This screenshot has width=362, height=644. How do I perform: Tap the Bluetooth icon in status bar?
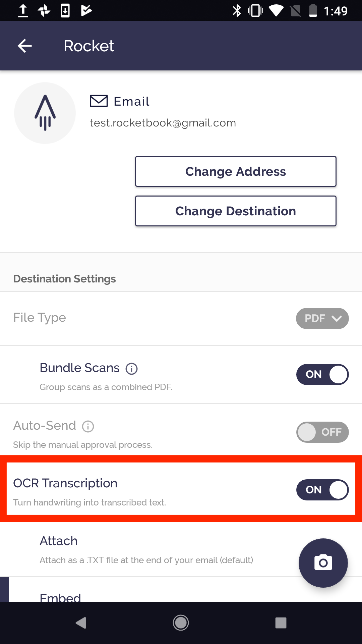click(x=237, y=11)
